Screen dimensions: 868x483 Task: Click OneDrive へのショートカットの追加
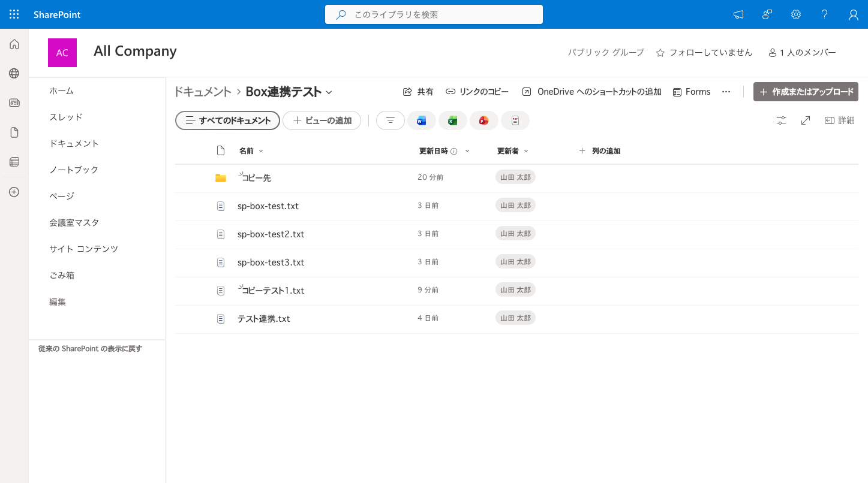point(591,92)
